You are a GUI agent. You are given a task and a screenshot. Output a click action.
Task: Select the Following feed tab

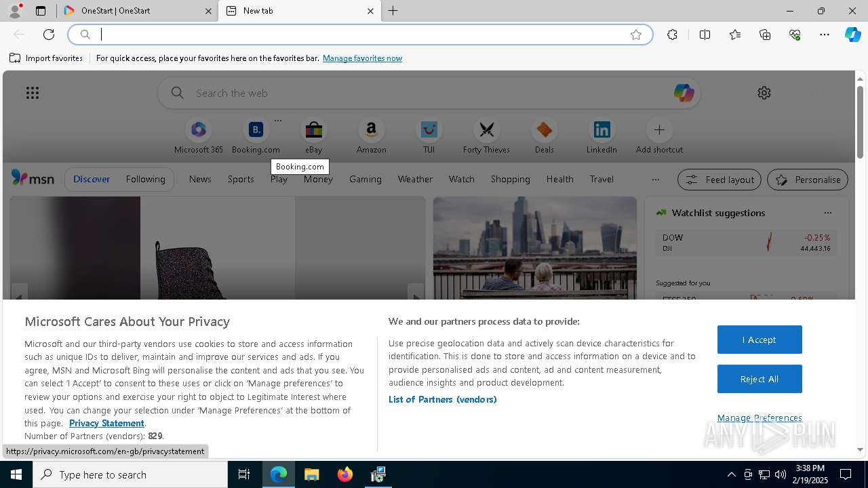pos(145,179)
